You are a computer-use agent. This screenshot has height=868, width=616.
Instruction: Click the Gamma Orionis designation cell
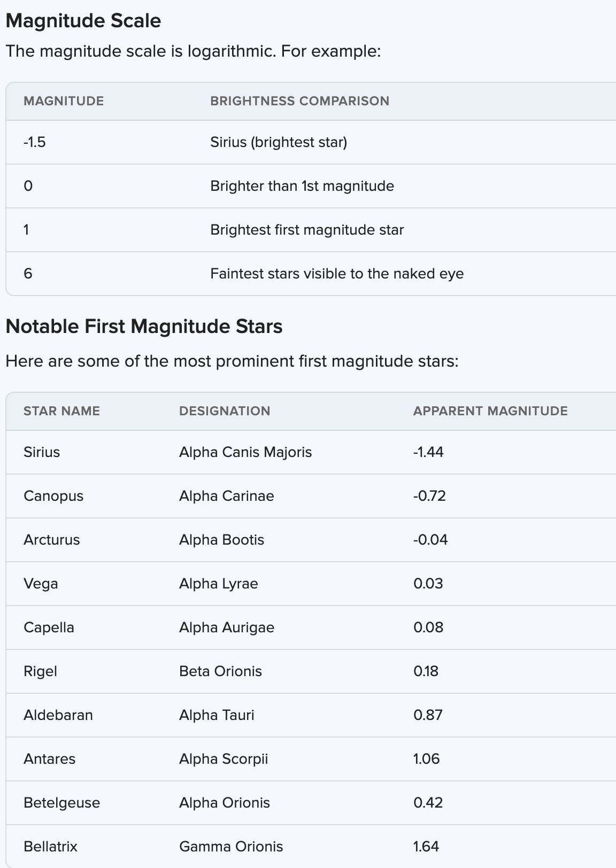[x=231, y=847]
